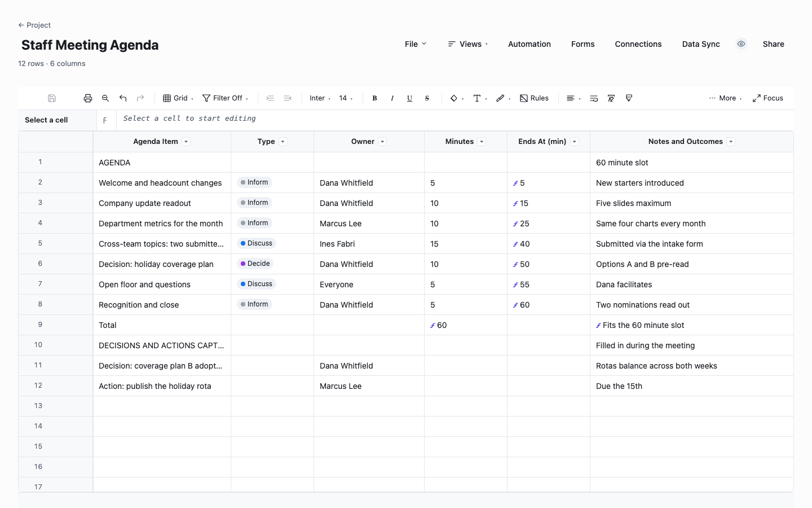Click the outdent icon
Image resolution: width=812 pixels, height=508 pixels.
coord(288,98)
